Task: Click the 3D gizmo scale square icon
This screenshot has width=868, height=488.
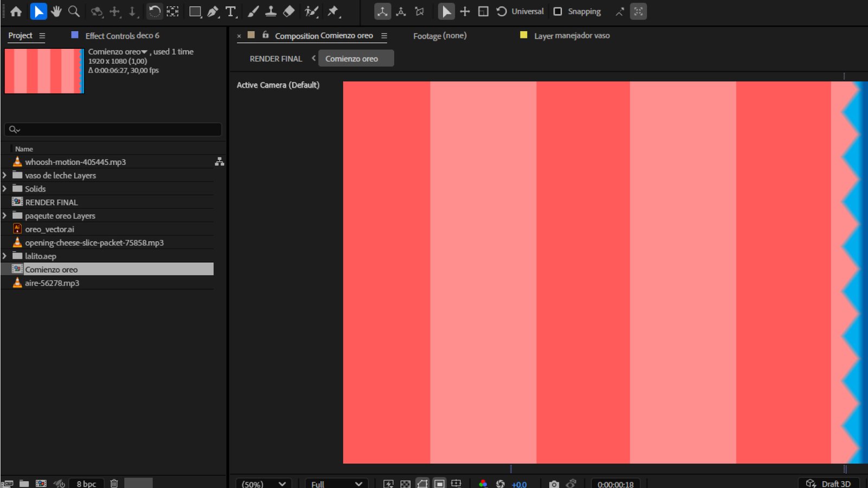Action: 483,11
